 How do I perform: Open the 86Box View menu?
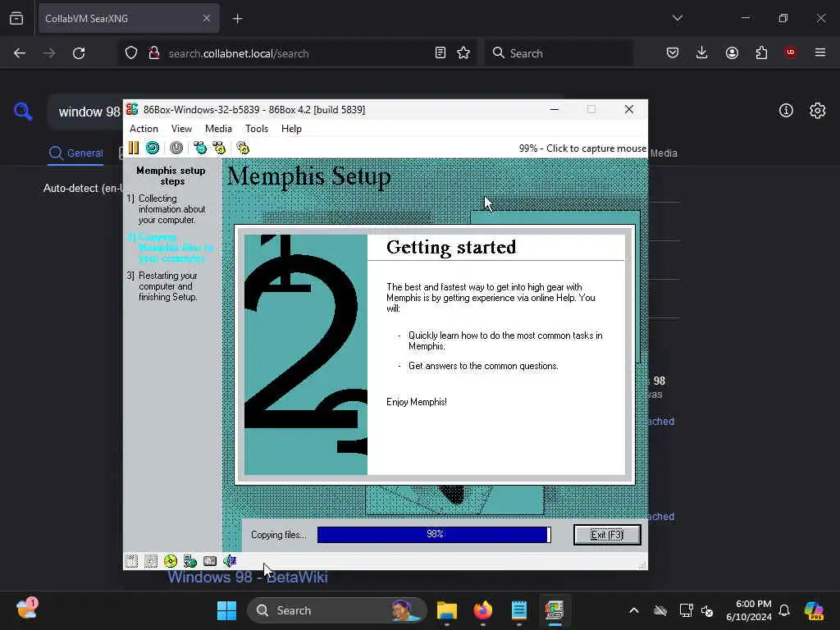(x=181, y=129)
